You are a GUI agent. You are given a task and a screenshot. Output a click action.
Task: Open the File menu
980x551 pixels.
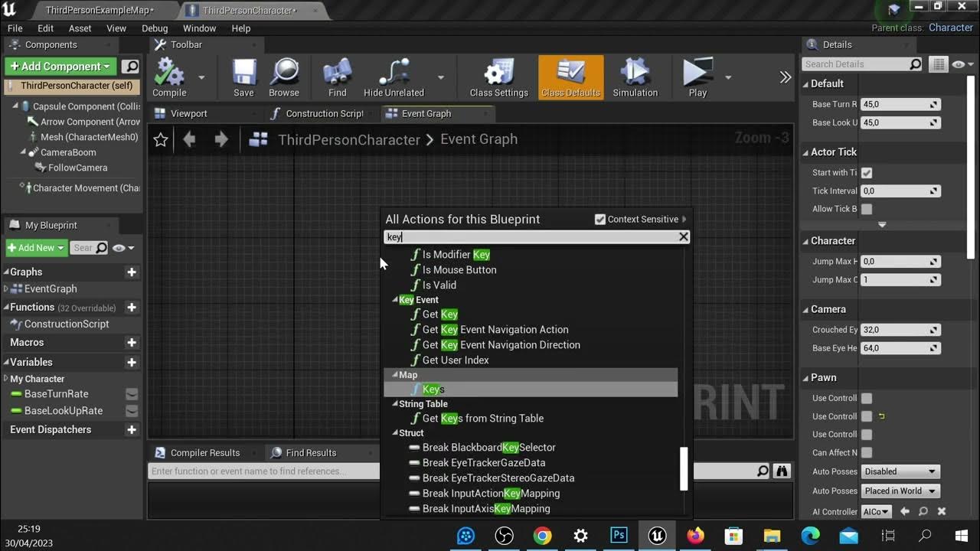pyautogui.click(x=15, y=28)
